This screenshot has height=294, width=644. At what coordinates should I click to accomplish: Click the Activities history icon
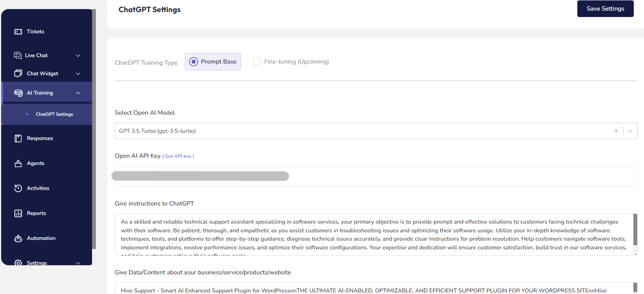(x=18, y=188)
